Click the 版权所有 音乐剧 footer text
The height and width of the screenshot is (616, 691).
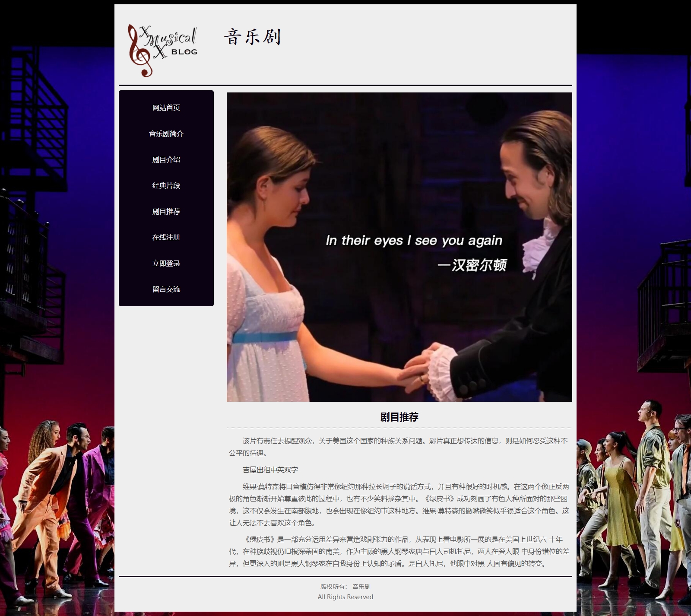[x=345, y=587]
